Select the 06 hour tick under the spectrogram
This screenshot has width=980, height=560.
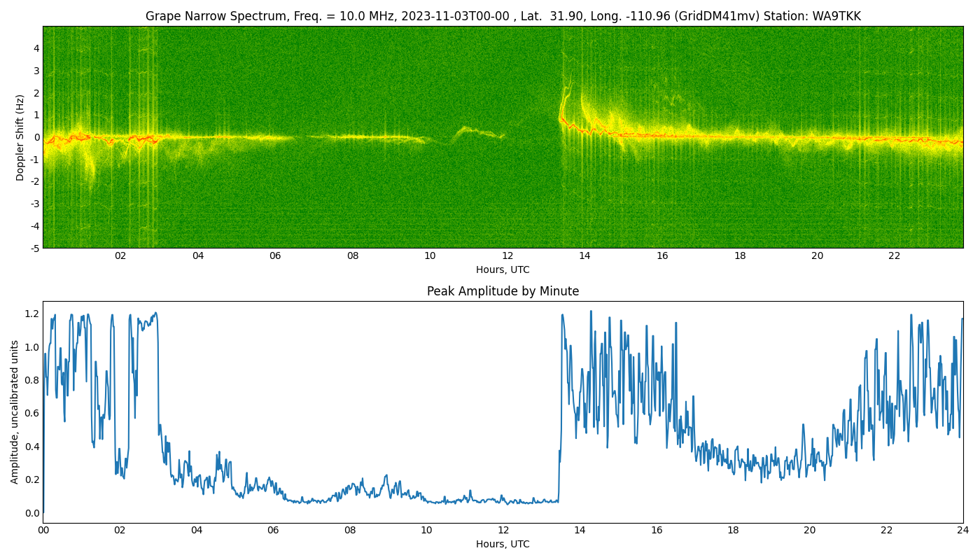pos(275,256)
